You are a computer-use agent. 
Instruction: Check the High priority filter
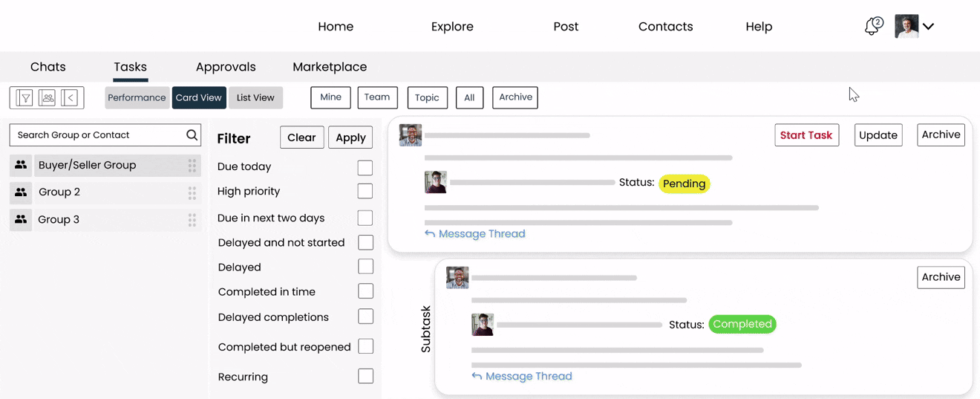(365, 191)
